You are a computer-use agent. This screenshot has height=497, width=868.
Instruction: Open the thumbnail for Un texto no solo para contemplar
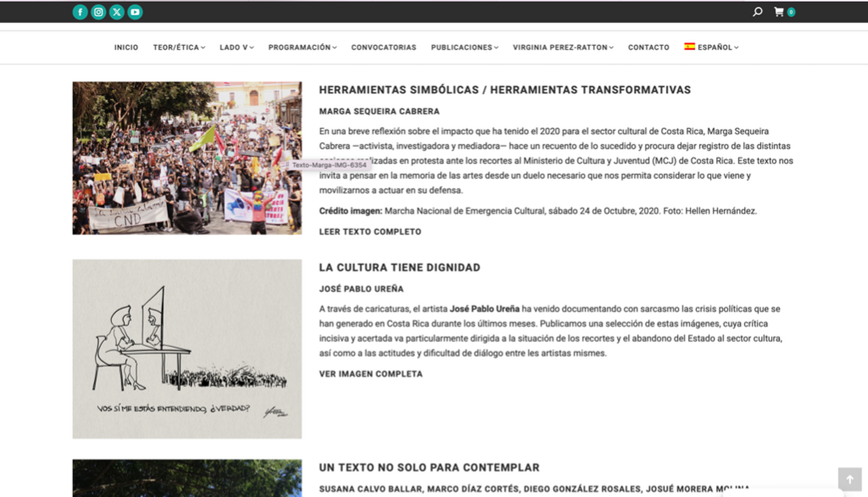(x=187, y=478)
